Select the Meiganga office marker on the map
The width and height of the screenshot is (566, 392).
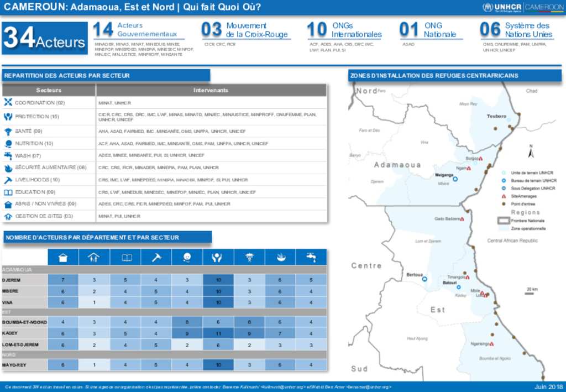coord(455,179)
